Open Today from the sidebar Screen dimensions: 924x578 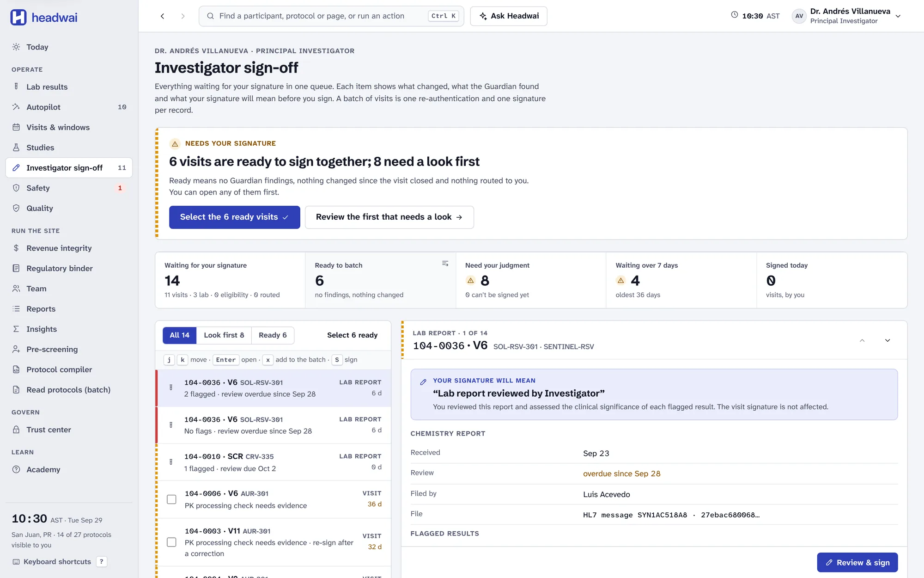click(69, 47)
